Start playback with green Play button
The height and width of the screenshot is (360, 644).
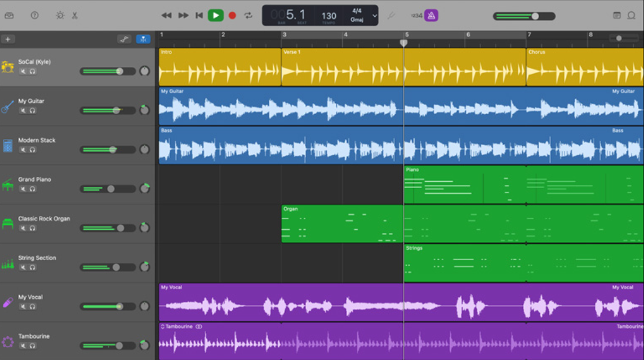pos(215,16)
